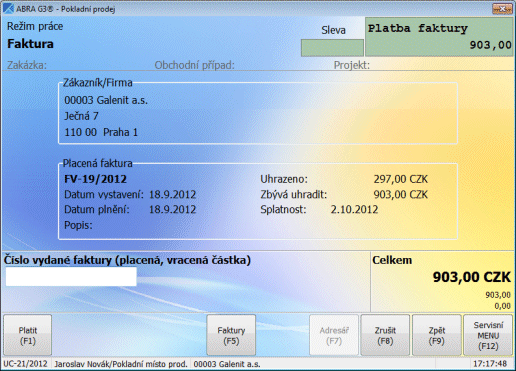Image resolution: width=516 pixels, height=371 pixels.
Task: Click the green Sleva discount box
Action: coord(332,48)
